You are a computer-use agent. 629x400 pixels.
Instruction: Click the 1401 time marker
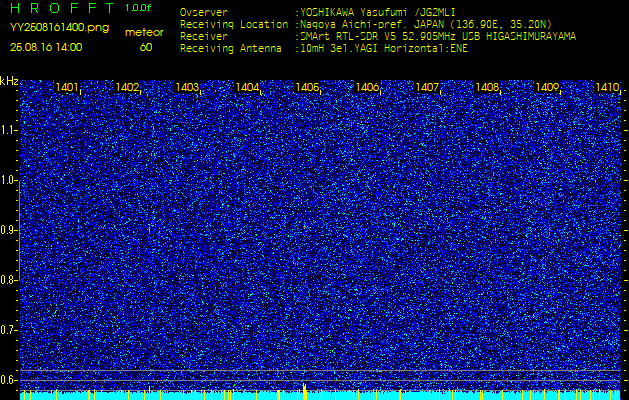[67, 87]
